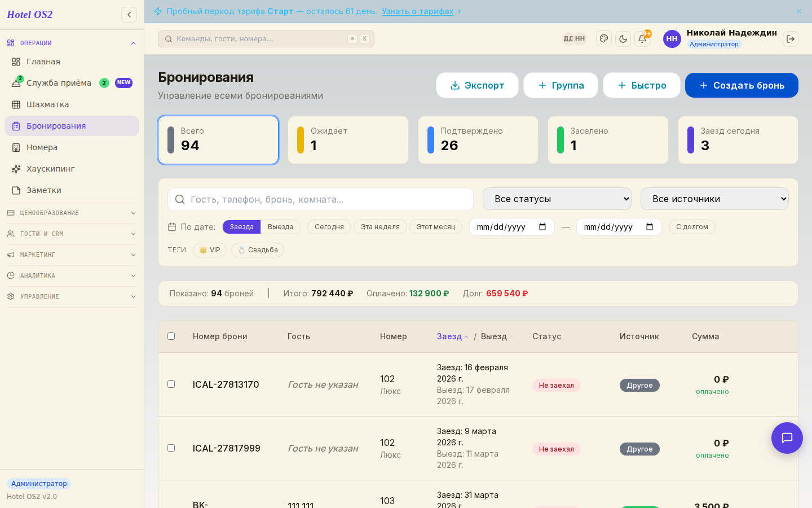The image size is (812, 508).
Task: Open notifications bell icon
Action: pyautogui.click(x=642, y=39)
